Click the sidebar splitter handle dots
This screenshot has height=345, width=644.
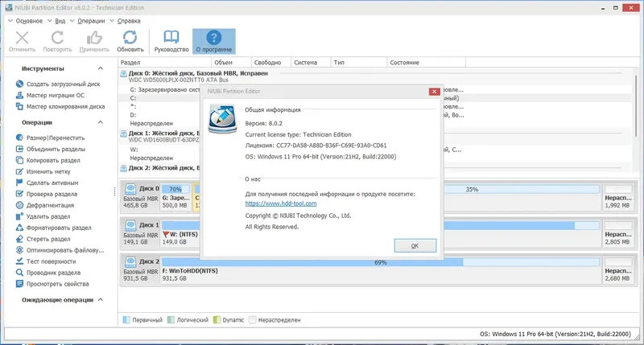[114, 191]
